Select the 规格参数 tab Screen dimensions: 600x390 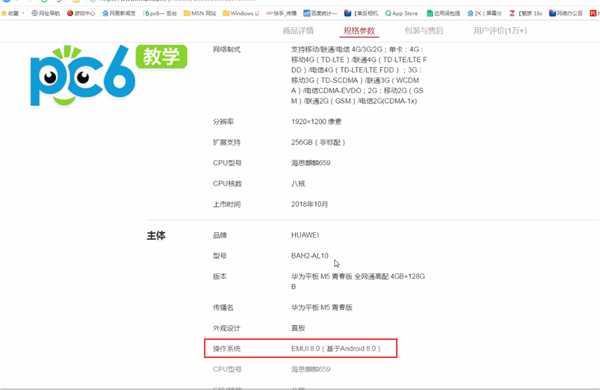point(359,31)
